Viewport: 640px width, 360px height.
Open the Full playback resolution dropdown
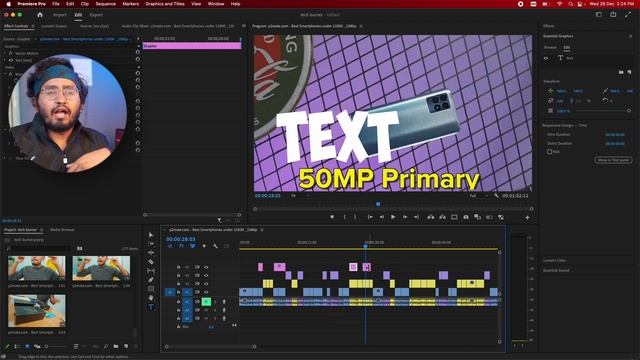click(478, 196)
